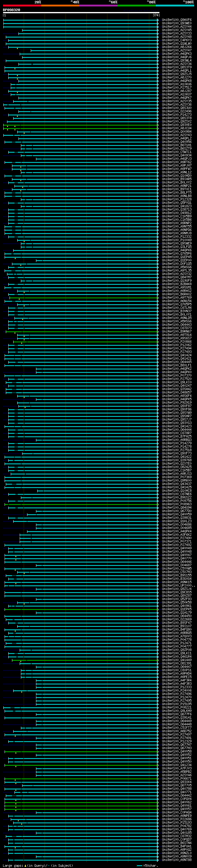Select label UniRef100_Q9SHR7
This screenshot has height=868, width=197.
coord(177,416)
